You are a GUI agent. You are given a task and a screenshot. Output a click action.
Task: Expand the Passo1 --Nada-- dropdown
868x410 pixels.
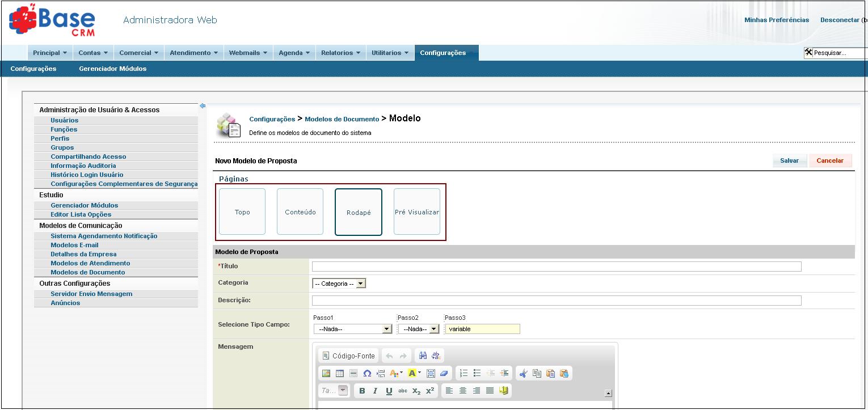(352, 328)
